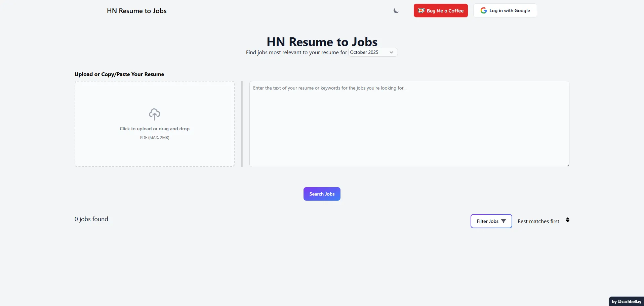Open the Best matches first sort menu
The image size is (644, 306).
pos(538,221)
